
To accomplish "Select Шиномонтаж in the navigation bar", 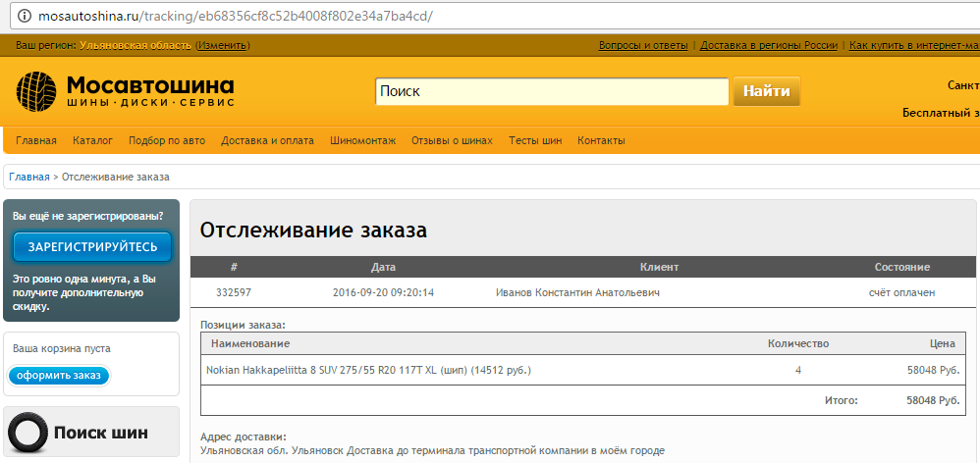I will pos(362,141).
